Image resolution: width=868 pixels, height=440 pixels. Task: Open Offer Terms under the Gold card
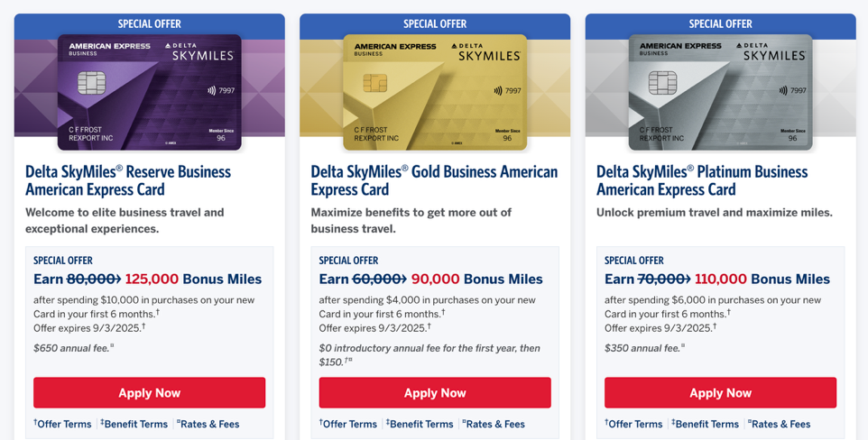348,424
